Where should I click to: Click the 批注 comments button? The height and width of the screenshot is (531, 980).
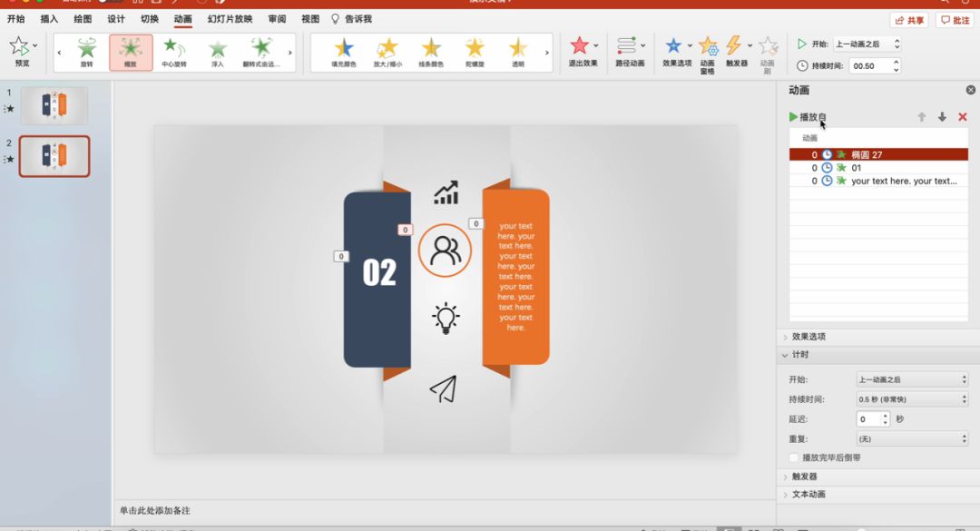pyautogui.click(x=955, y=20)
